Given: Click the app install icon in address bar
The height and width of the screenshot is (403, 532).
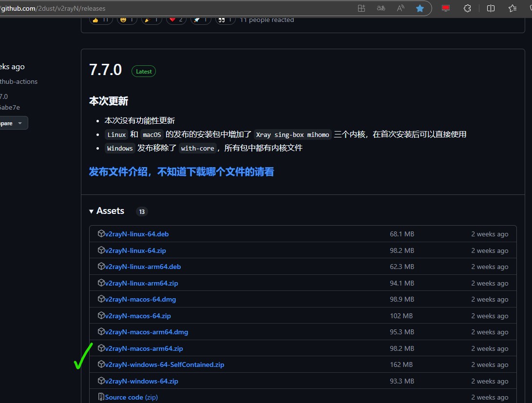Looking at the screenshot, I should tap(361, 8).
